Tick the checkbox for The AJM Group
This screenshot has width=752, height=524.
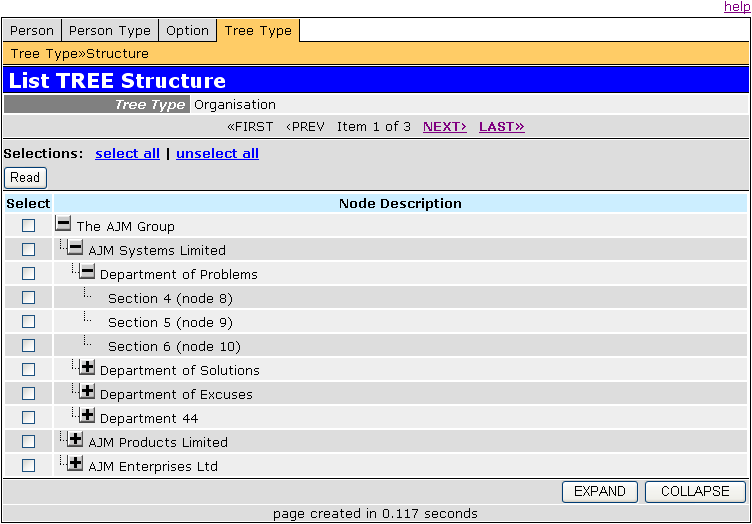pyautogui.click(x=28, y=226)
